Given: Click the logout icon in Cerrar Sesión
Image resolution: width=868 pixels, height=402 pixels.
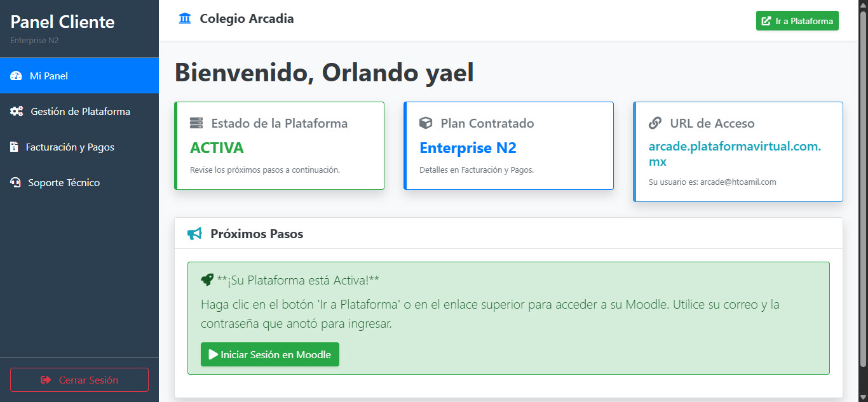Looking at the screenshot, I should pos(44,380).
